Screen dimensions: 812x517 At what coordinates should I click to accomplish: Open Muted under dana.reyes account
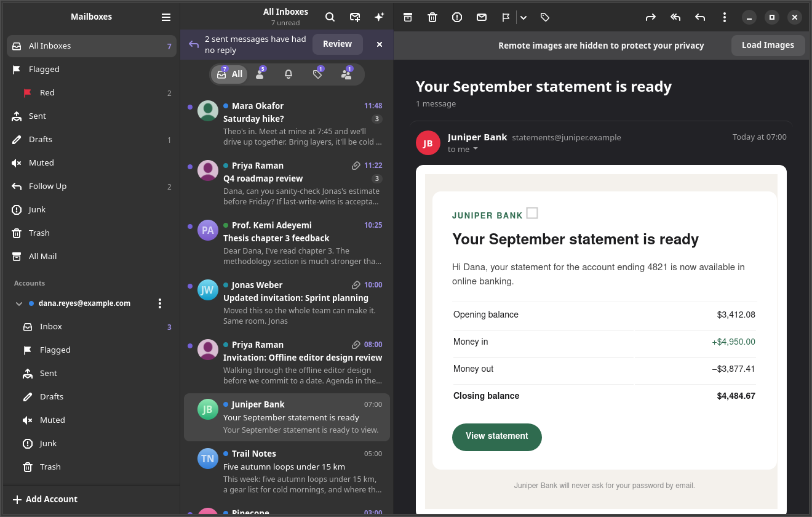point(92,420)
